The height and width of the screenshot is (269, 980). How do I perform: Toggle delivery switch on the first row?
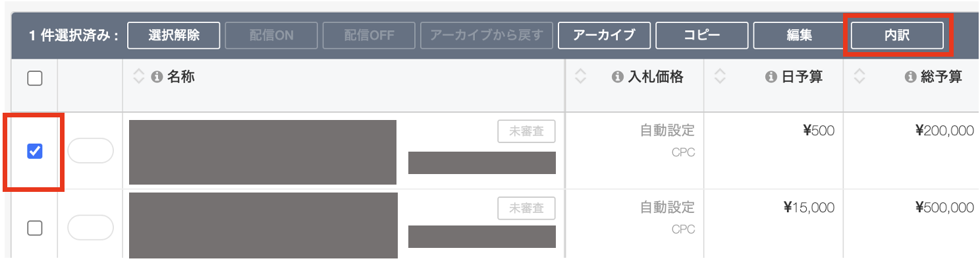(90, 151)
